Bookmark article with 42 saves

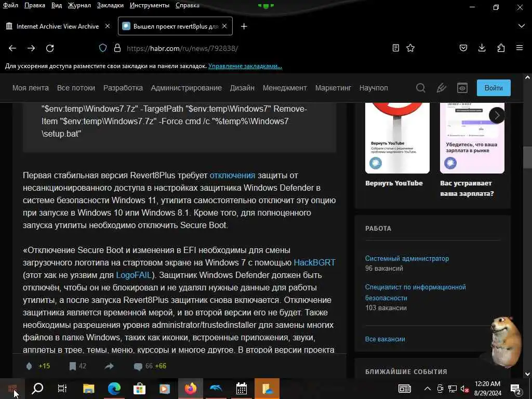pyautogui.click(x=73, y=366)
